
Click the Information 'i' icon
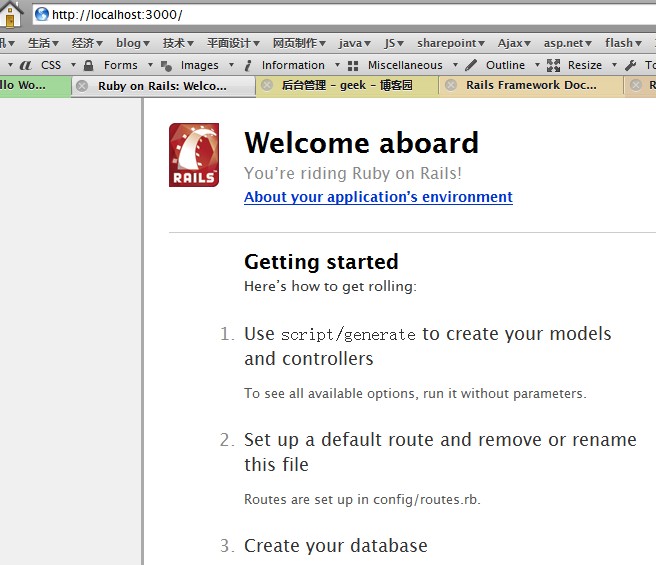(248, 65)
